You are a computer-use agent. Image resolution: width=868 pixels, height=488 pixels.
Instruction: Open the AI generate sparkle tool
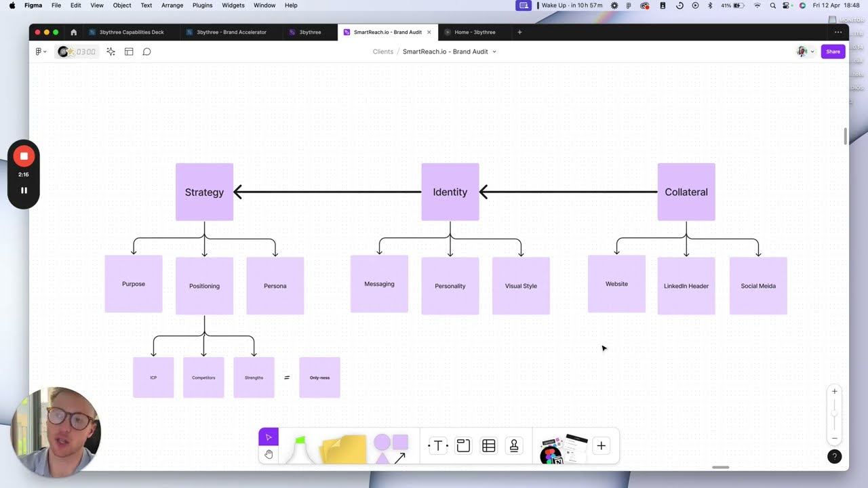click(111, 52)
